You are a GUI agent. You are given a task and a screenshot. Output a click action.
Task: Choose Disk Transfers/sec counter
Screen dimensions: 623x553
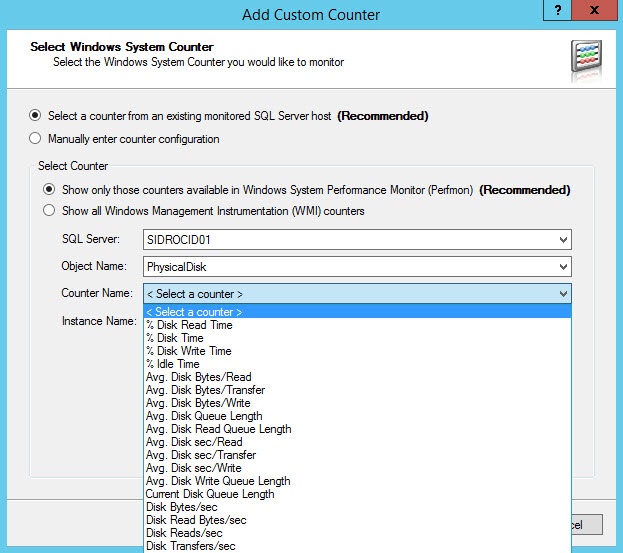pos(357,546)
